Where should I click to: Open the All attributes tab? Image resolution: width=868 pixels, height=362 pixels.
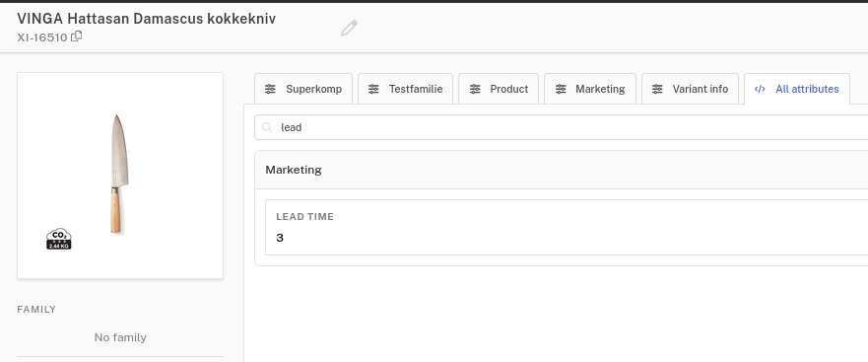(797, 89)
